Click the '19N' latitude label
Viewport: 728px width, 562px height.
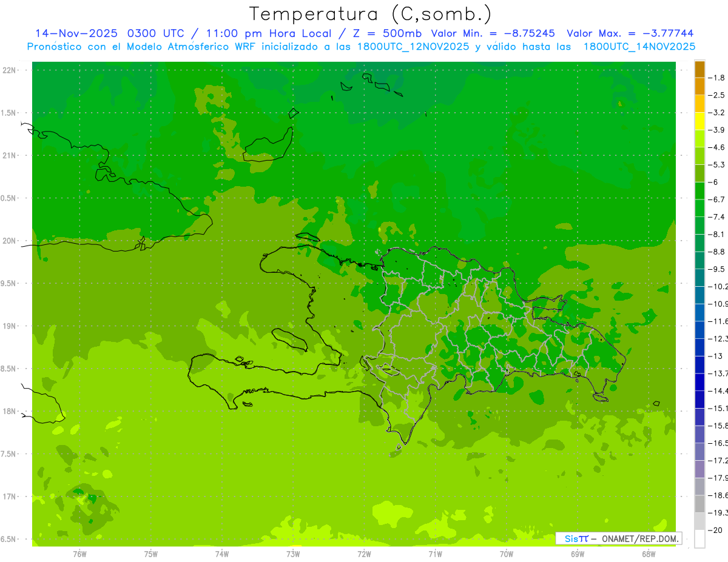pyautogui.click(x=10, y=326)
